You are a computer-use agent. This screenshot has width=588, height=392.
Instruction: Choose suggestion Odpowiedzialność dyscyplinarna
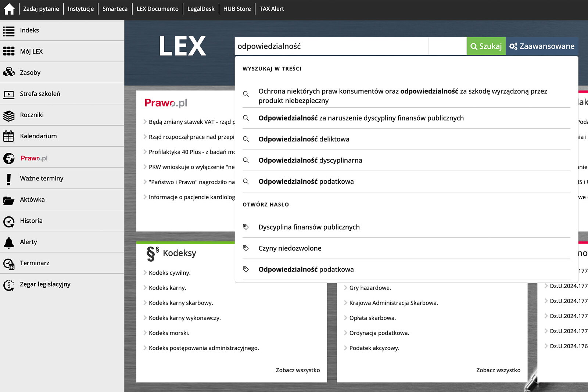(310, 161)
